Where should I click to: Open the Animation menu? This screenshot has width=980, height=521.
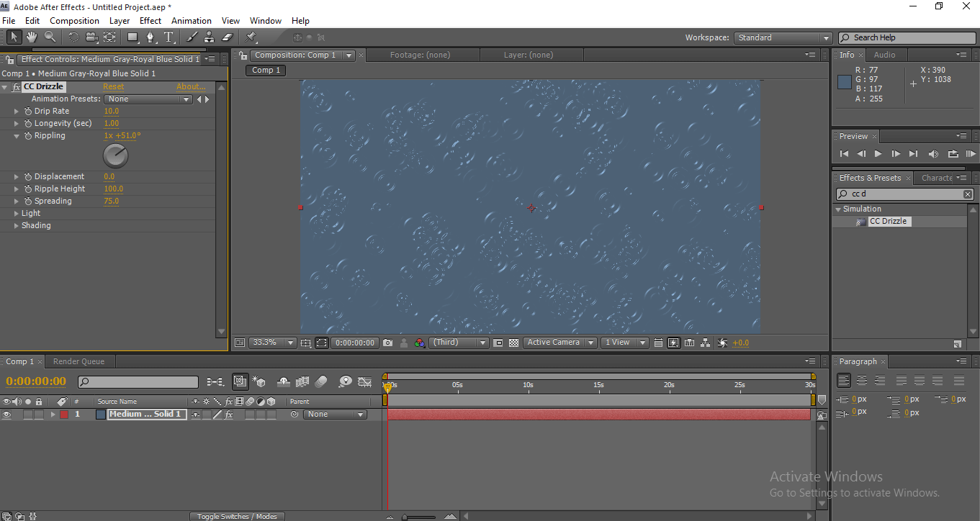tap(191, 21)
